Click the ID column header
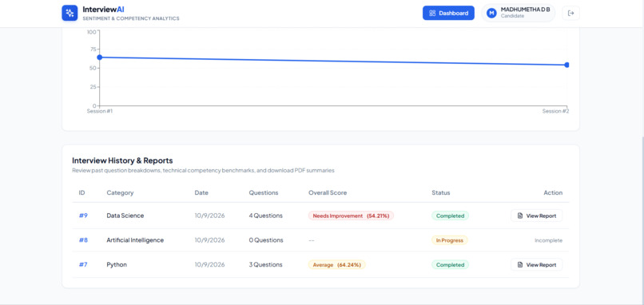The height and width of the screenshot is (305, 644). pos(81,192)
